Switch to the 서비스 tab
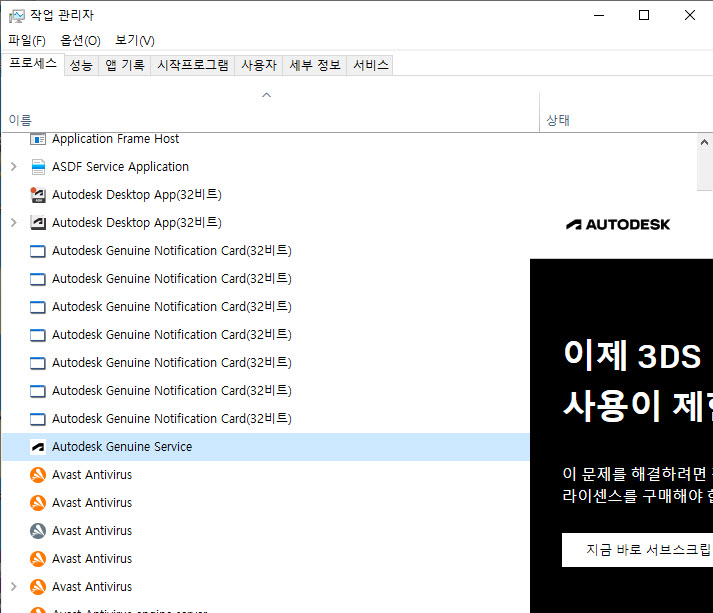Image resolution: width=713 pixels, height=613 pixels. [x=371, y=65]
